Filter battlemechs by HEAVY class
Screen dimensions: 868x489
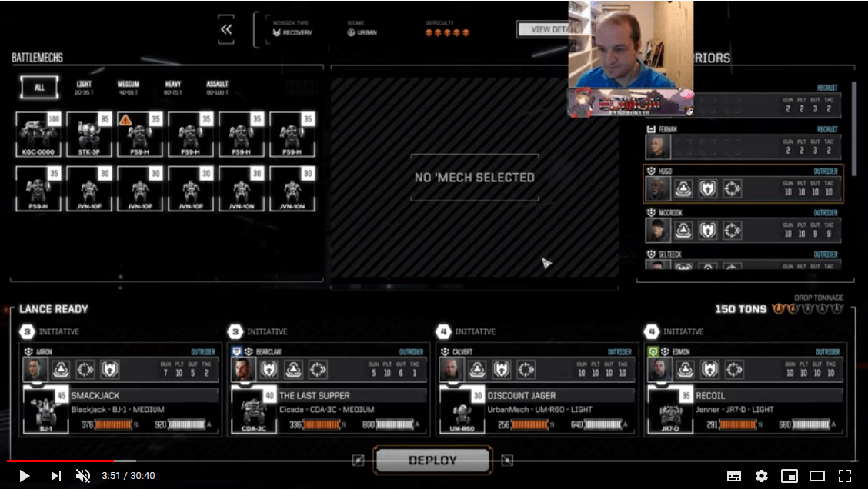click(x=172, y=88)
